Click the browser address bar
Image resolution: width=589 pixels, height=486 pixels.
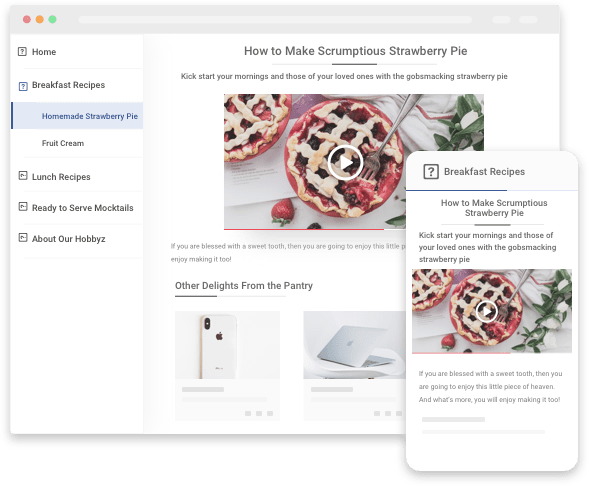275,20
